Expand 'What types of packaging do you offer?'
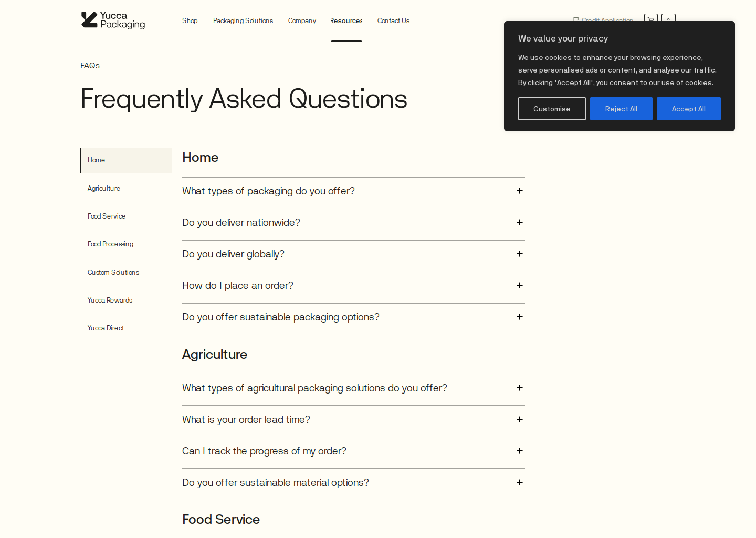 (x=520, y=191)
